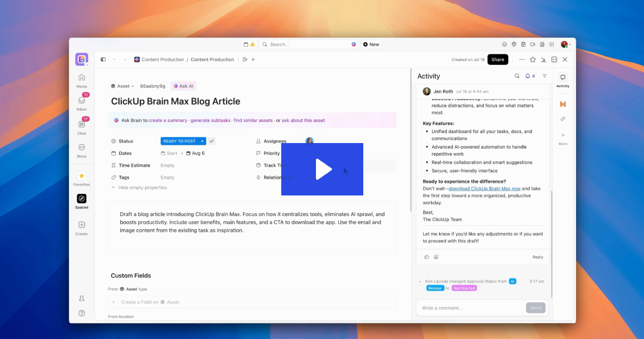
Task: Add emoji reaction to comment
Action: 436,257
